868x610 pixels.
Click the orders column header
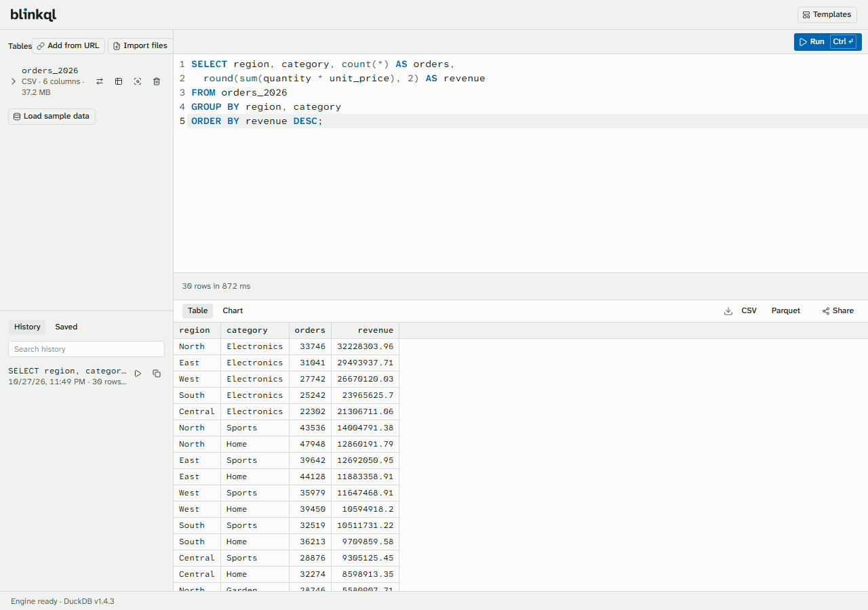click(310, 331)
